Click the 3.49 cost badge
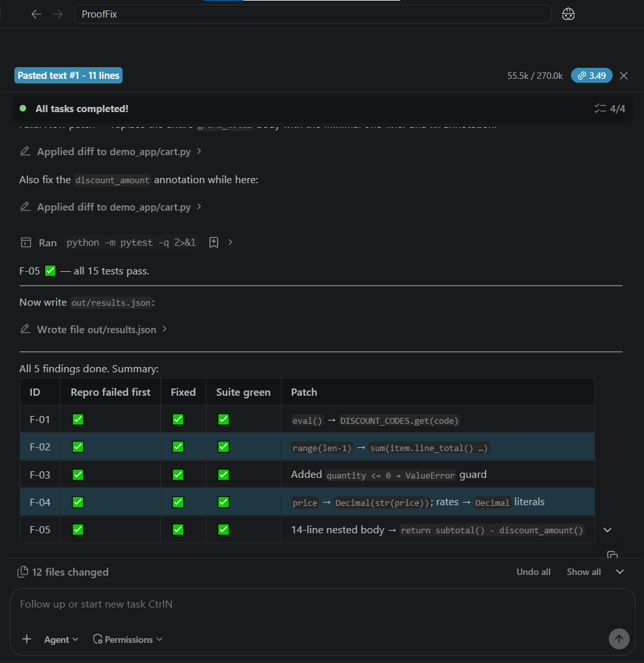The width and height of the screenshot is (644, 663). (592, 76)
